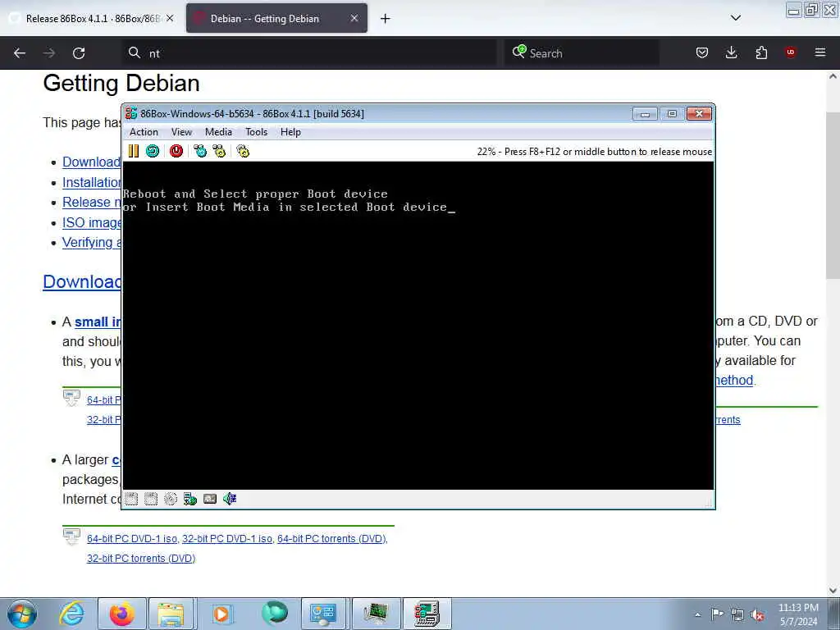Show hidden system tray icons arrow
The width and height of the screenshot is (840, 630).
point(697,615)
